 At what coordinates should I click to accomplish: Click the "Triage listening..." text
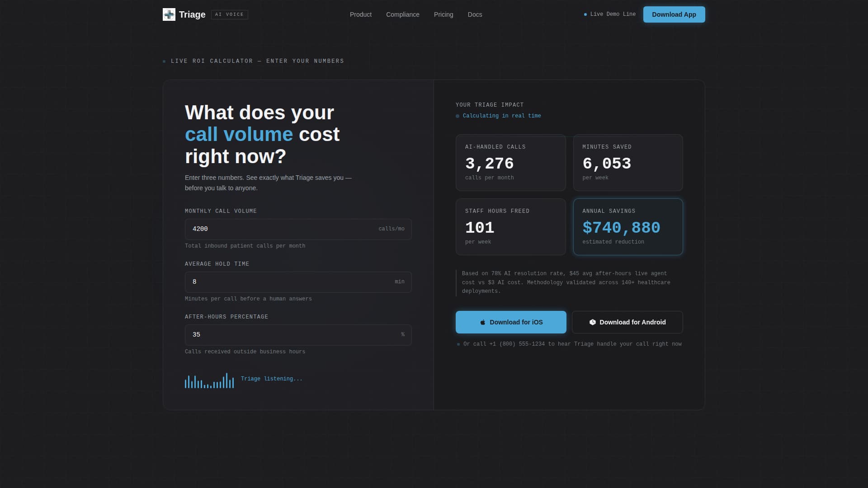[x=272, y=379]
